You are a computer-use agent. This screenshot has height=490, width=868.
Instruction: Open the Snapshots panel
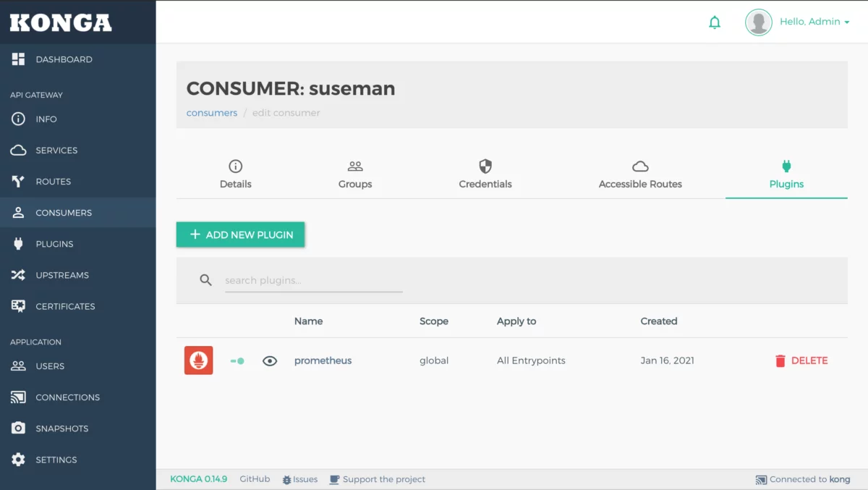click(61, 428)
